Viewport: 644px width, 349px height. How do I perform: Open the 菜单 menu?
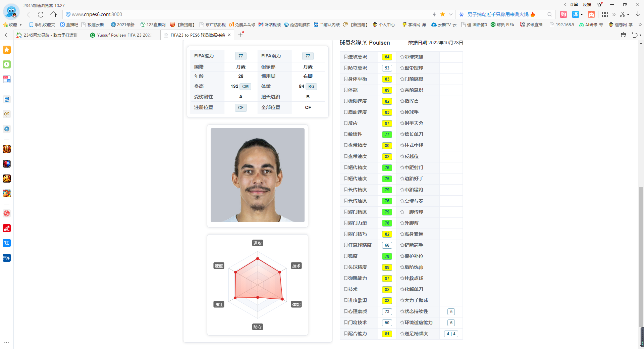[574, 5]
